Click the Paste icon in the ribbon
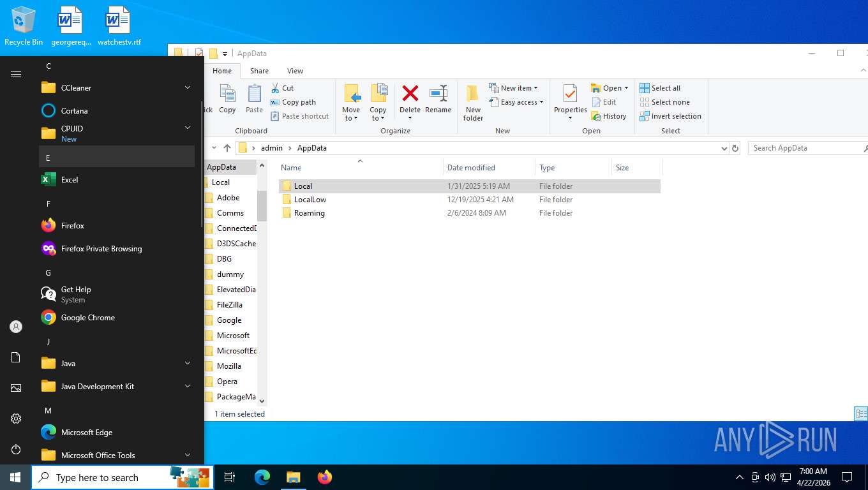868x490 pixels. (254, 99)
